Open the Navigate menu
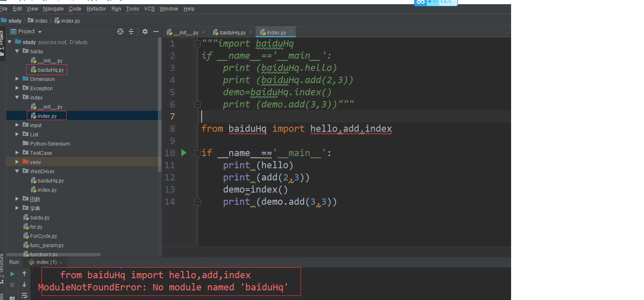The height and width of the screenshot is (300, 644). (53, 8)
